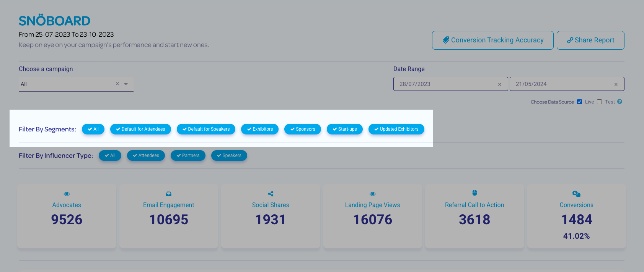Open the data source help question icon
The width and height of the screenshot is (644, 272).
[620, 102]
